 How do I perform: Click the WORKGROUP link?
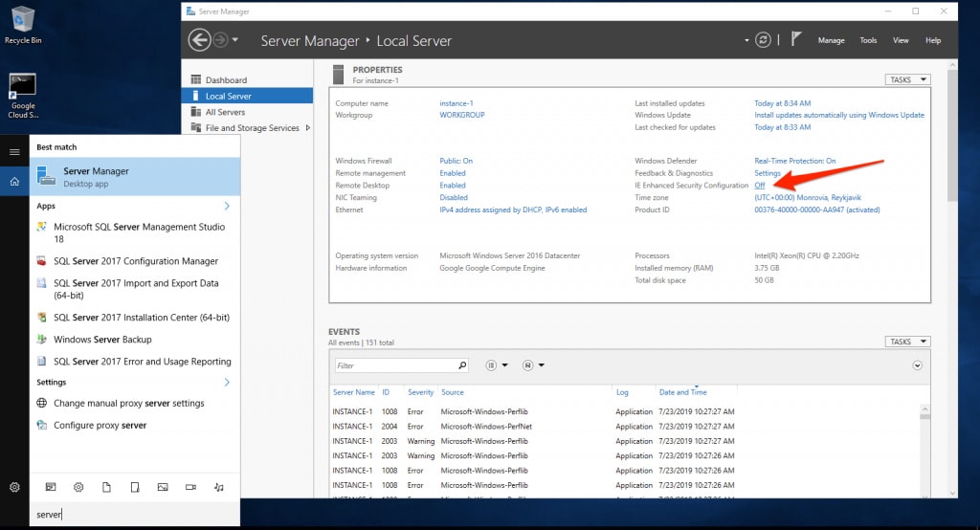point(462,115)
